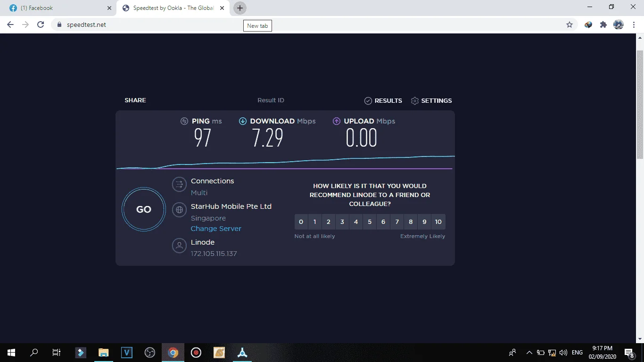The image size is (644, 362).
Task: Open the RESULTS page
Action: [383, 101]
